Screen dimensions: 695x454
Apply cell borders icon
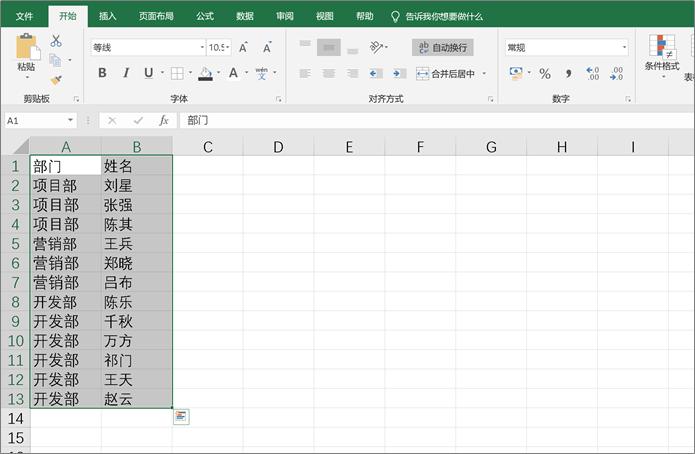tap(177, 73)
